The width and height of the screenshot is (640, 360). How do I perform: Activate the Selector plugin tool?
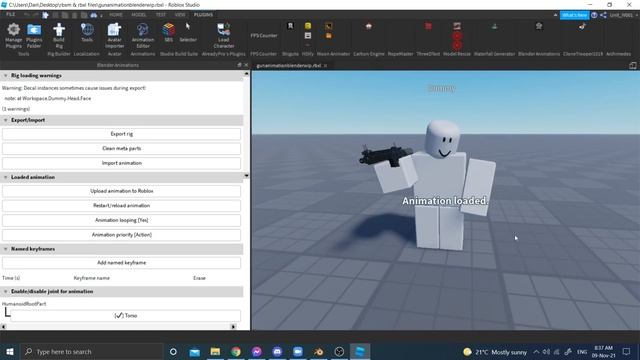[188, 33]
